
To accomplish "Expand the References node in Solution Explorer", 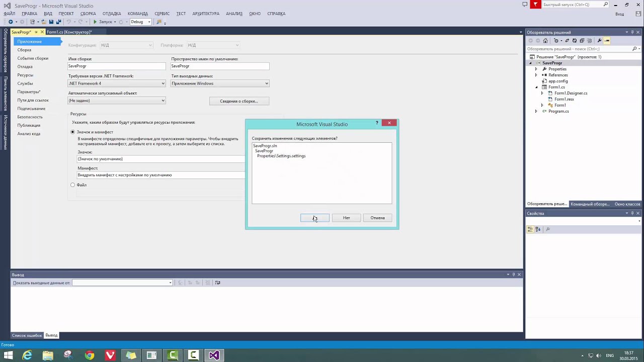I will (536, 75).
